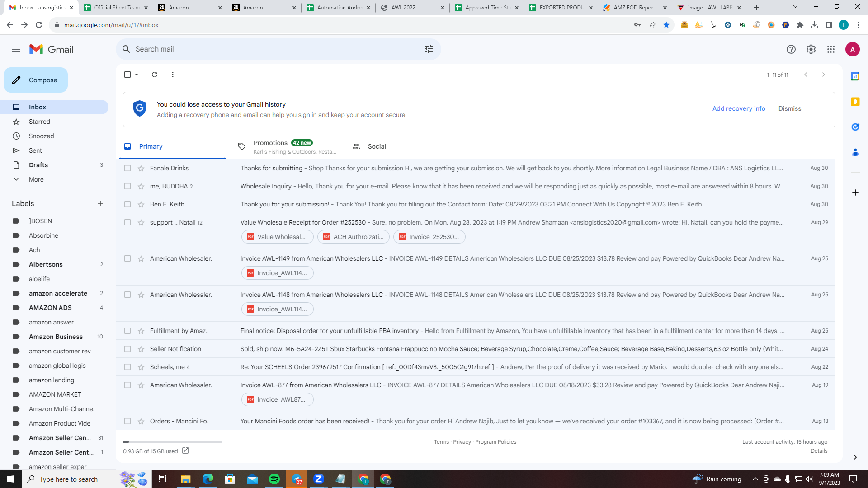The height and width of the screenshot is (488, 868).
Task: Show hidden system tray icons
Action: click(x=755, y=479)
